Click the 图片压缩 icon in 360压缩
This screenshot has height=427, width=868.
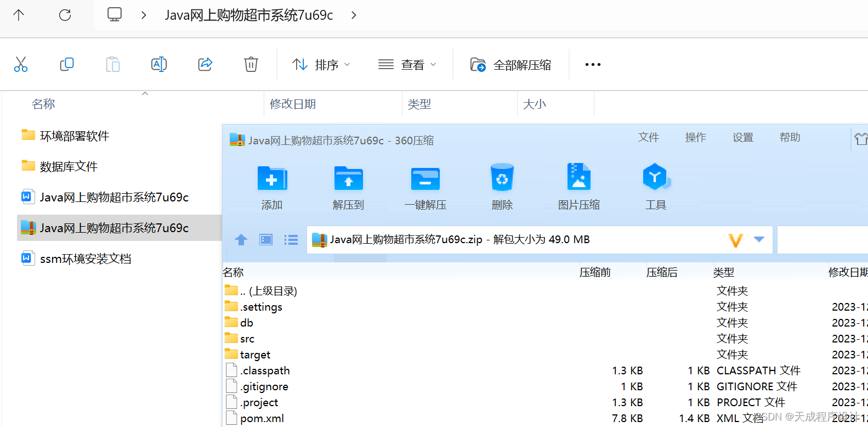click(579, 177)
